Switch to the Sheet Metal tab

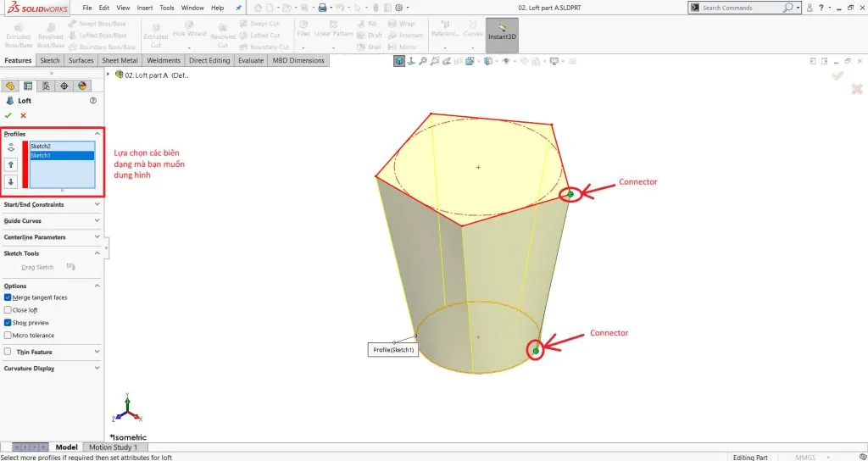point(120,60)
